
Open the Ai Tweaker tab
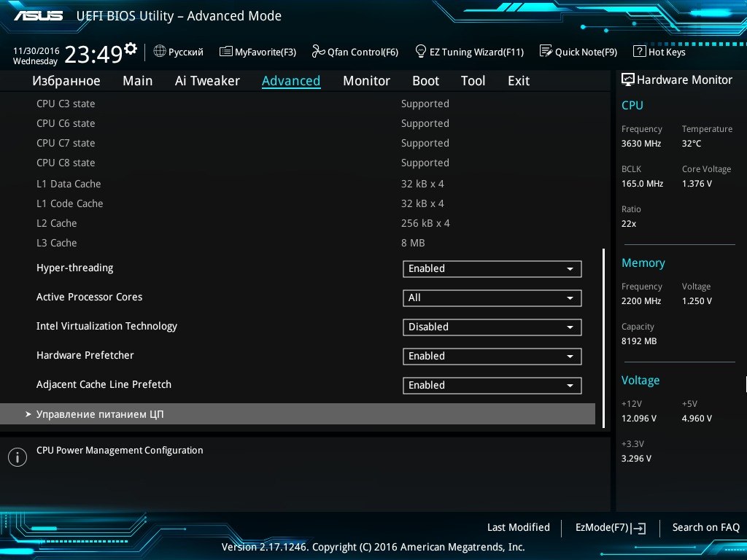[x=207, y=81]
